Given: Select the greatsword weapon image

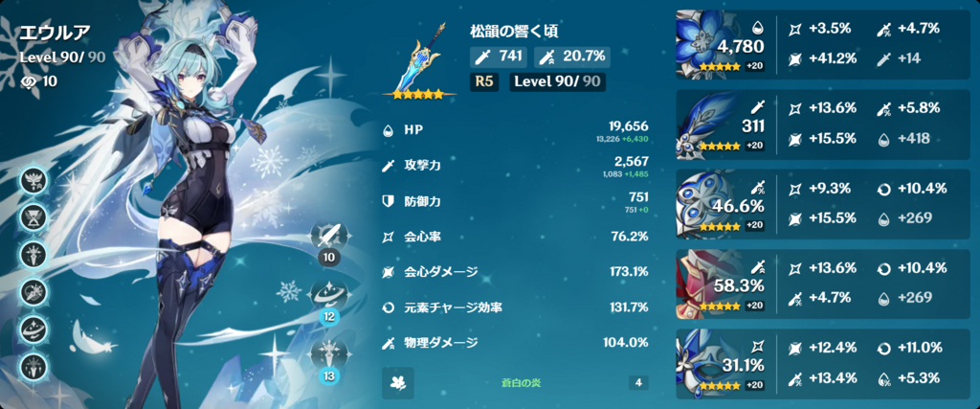Looking at the screenshot, I should 419,61.
